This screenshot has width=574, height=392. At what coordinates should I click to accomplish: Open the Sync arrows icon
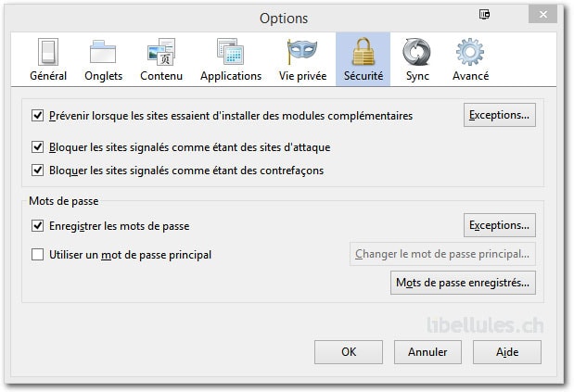tap(416, 52)
